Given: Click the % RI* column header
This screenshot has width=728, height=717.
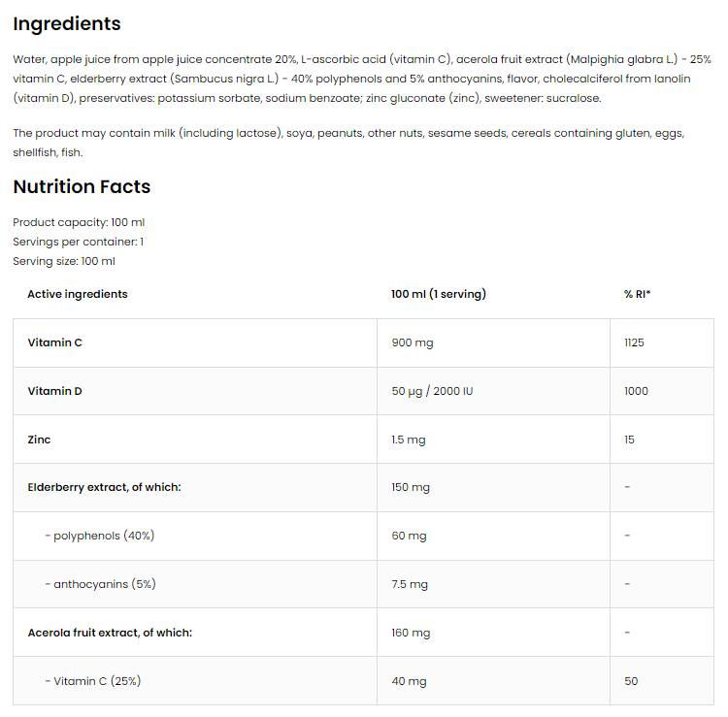Looking at the screenshot, I should click(x=637, y=294).
